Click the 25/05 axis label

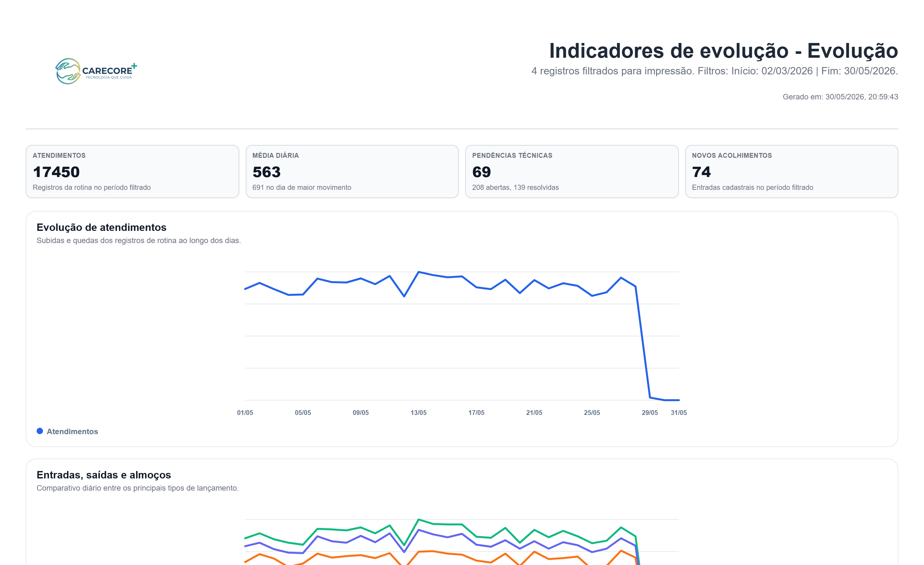(x=592, y=413)
